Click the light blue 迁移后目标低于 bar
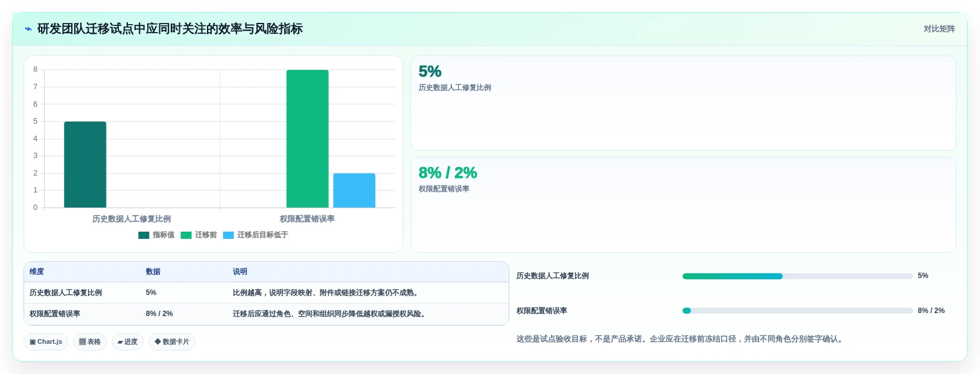Screen dimensions: 980x374 [x=354, y=191]
